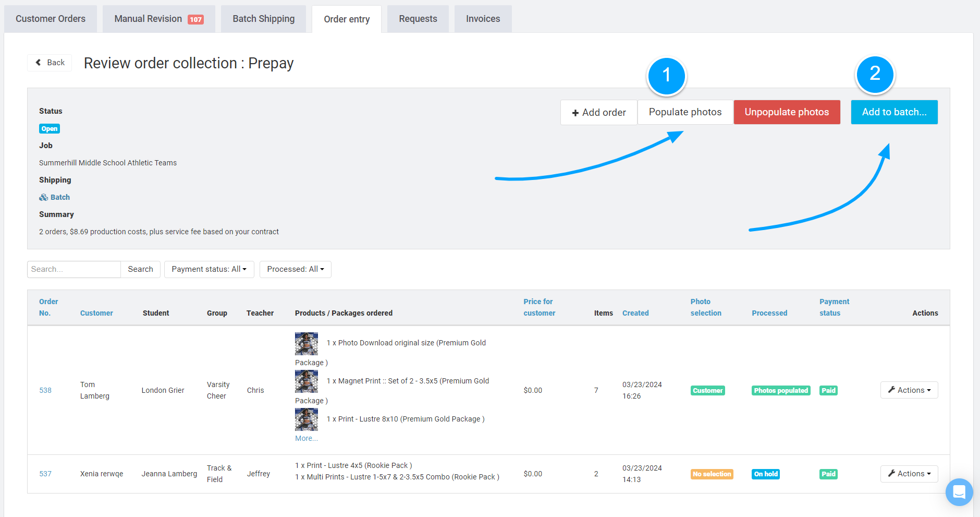This screenshot has height=517, width=980.
Task: Select student name Jeanna Lamberg
Action: [x=169, y=474]
